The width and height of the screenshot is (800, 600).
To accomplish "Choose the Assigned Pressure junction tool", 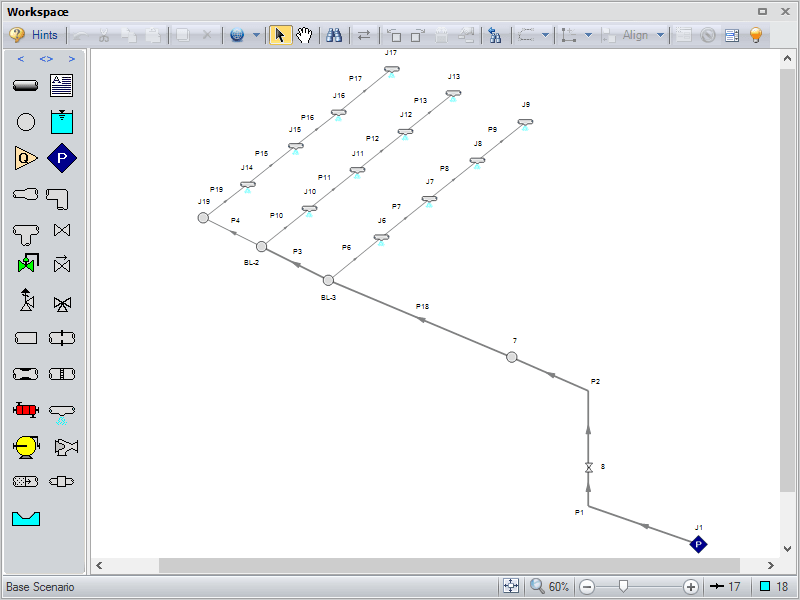I will pos(62,158).
